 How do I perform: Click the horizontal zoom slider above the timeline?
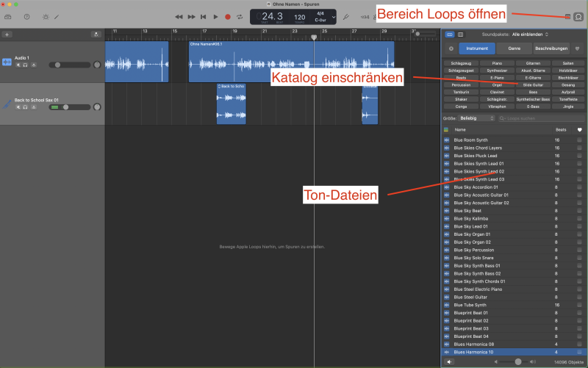click(x=426, y=34)
